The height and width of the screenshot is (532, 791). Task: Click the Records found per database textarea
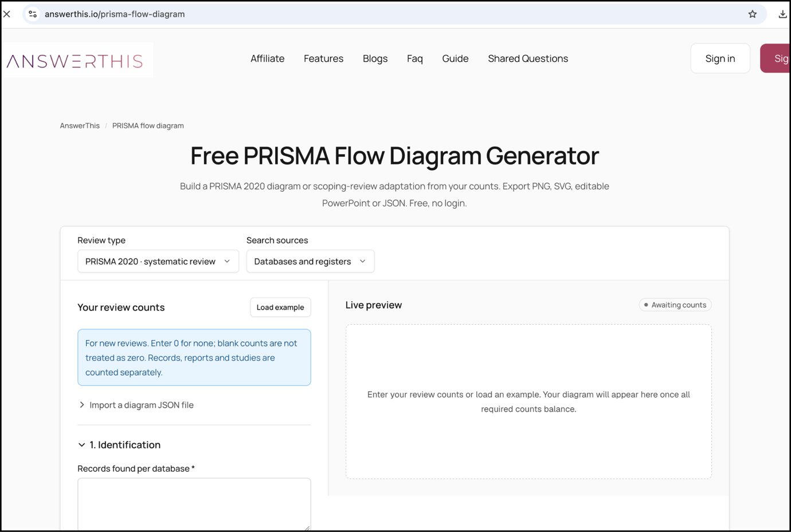[194, 505]
